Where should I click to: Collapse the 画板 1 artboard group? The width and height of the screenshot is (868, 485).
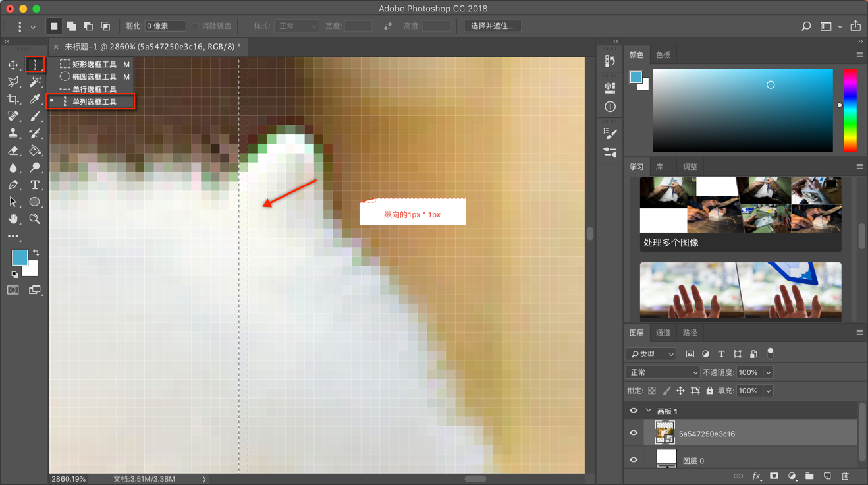pos(649,411)
